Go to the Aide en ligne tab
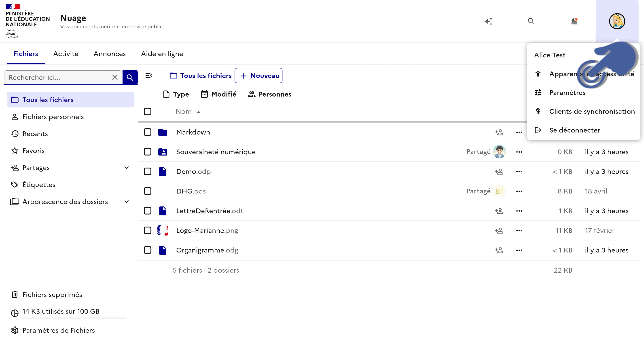 tap(162, 54)
